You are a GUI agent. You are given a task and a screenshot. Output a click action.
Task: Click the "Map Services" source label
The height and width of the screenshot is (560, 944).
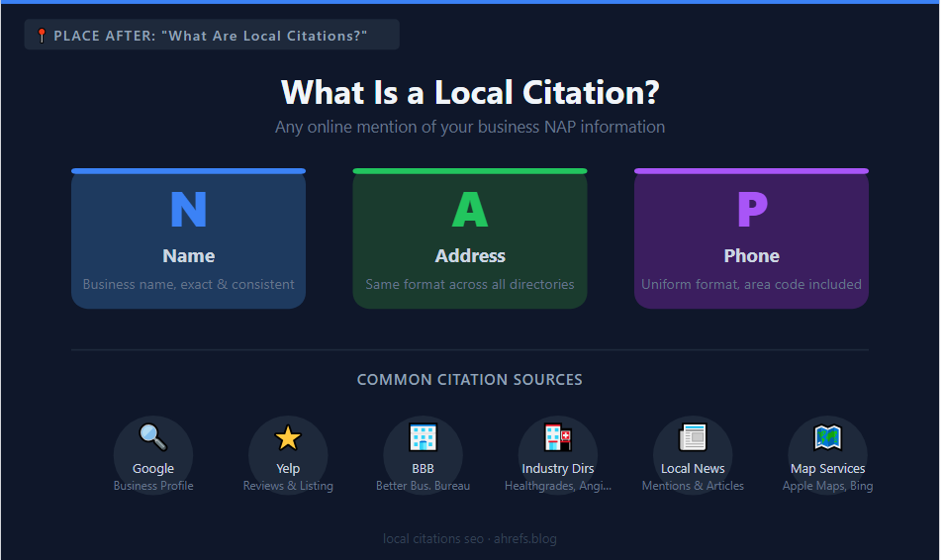[828, 468]
